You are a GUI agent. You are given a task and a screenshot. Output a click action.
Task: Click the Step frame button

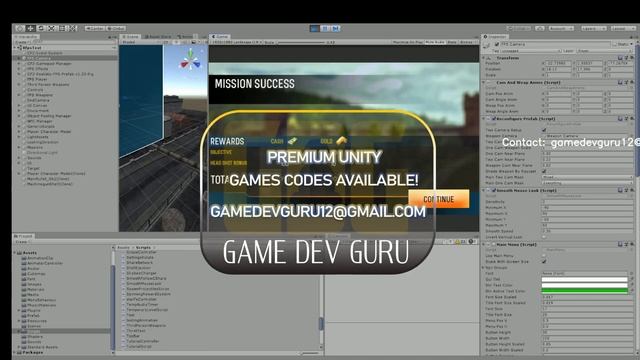coord(335,28)
